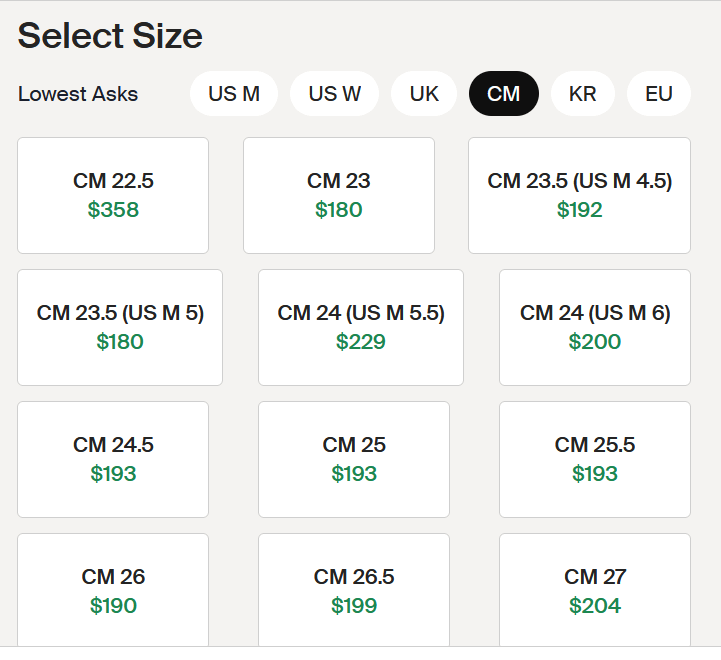Select size CM 24.5 tile
This screenshot has height=660, width=721.
[113, 459]
